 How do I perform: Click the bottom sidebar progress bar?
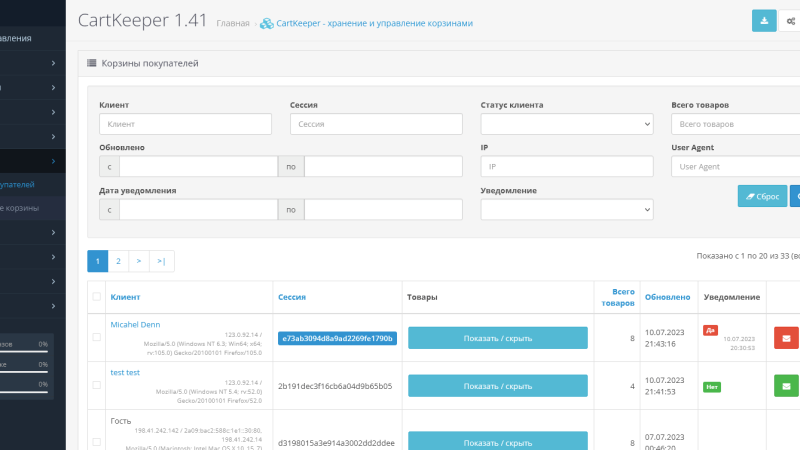24,392
